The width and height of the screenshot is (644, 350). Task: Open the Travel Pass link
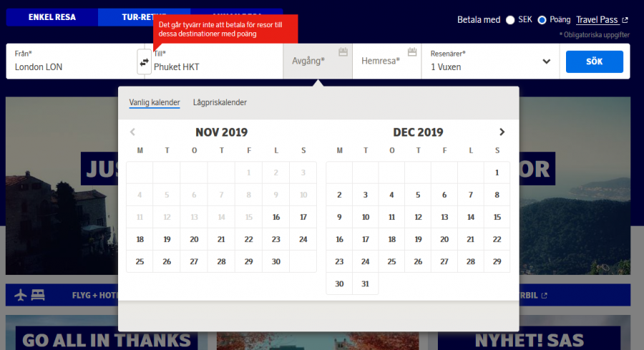pos(597,20)
